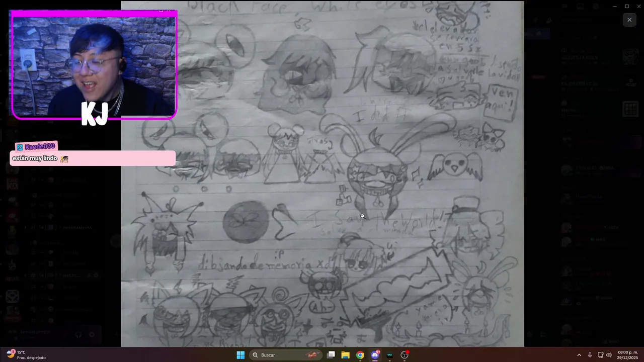Viewport: 644px width, 362px height.
Task: Click the microphone icon in system tray
Action: [590, 355]
